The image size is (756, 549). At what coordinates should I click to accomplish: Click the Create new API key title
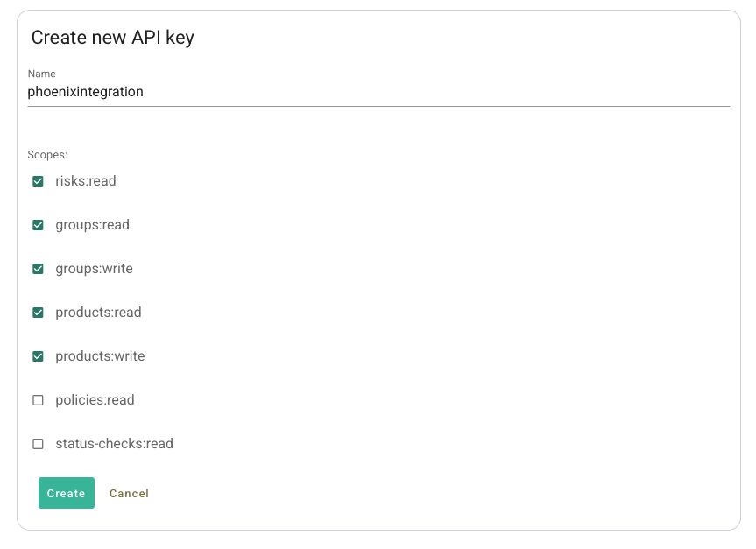coord(113,38)
